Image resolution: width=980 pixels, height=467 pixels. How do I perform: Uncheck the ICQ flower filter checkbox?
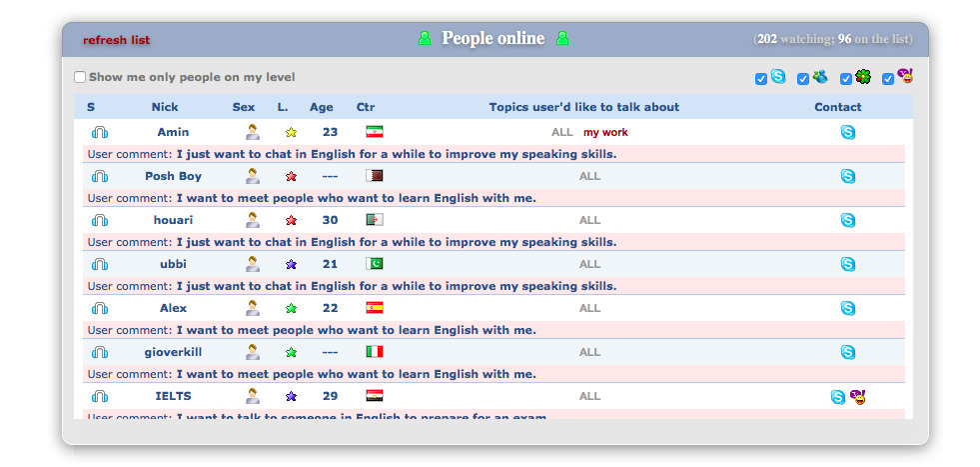846,79
